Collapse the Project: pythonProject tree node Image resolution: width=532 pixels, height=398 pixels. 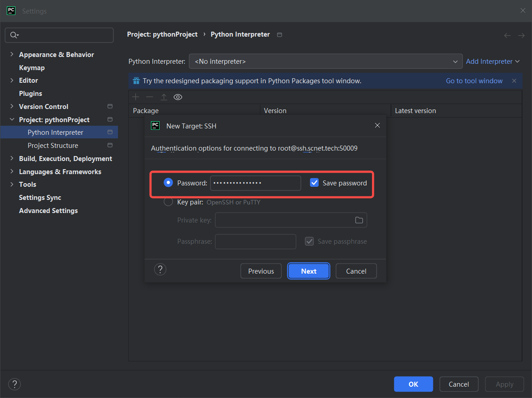pos(12,120)
